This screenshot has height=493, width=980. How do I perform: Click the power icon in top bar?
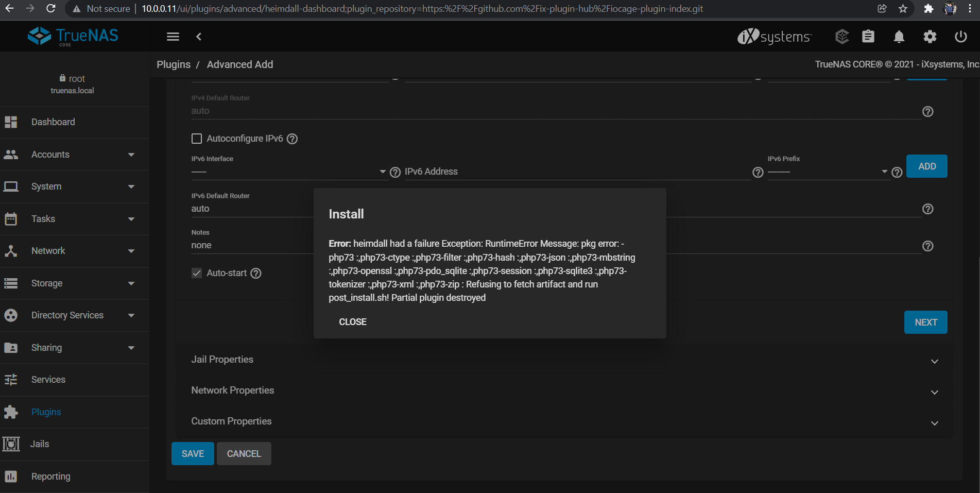tap(961, 37)
